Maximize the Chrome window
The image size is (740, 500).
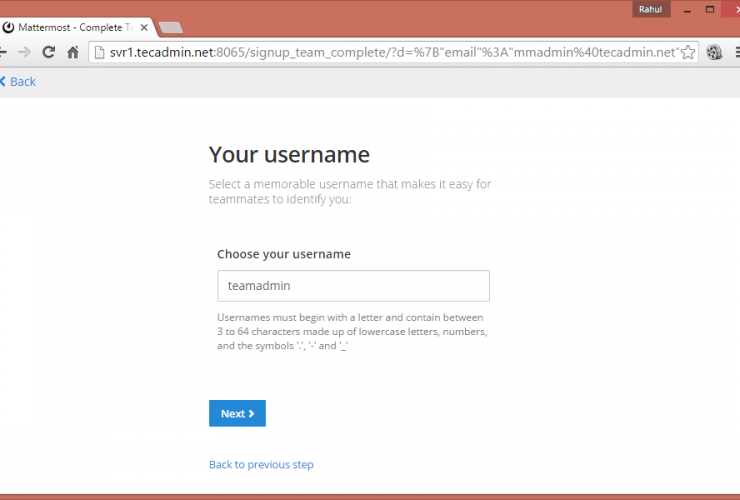pyautogui.click(x=710, y=9)
